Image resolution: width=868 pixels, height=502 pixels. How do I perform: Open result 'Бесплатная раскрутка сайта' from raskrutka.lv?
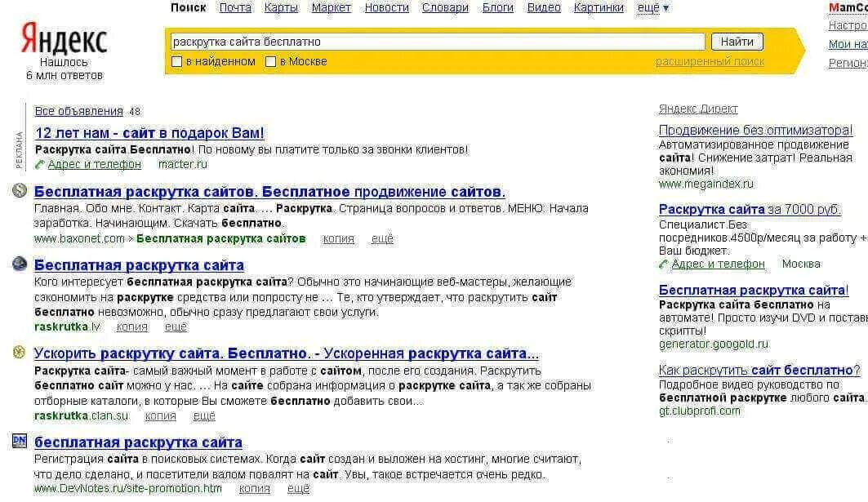tap(139, 265)
